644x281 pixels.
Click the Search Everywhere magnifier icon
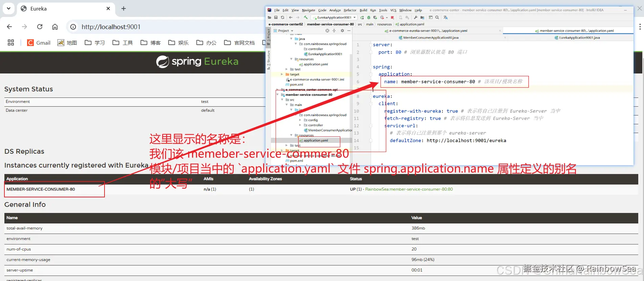point(437,17)
